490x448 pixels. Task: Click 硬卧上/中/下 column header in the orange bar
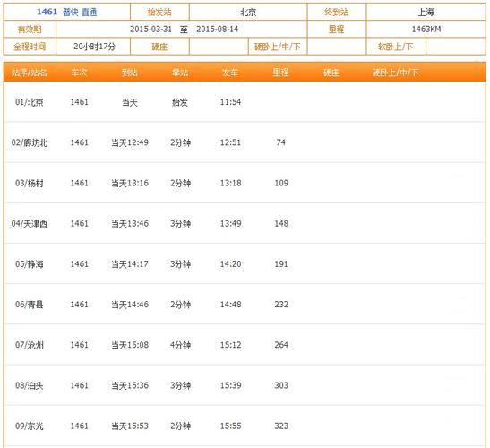pyautogui.click(x=395, y=73)
